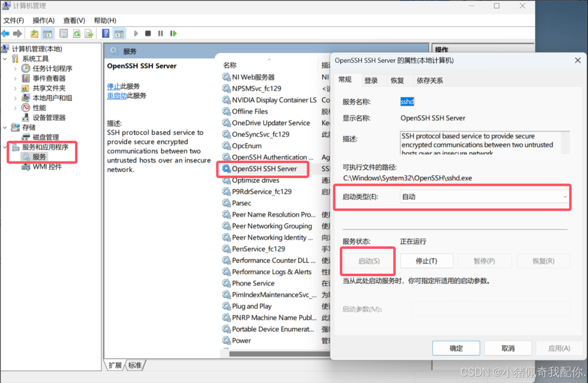Click the Export List toolbar icon
Image resolution: width=588 pixels, height=383 pixels.
(89, 34)
